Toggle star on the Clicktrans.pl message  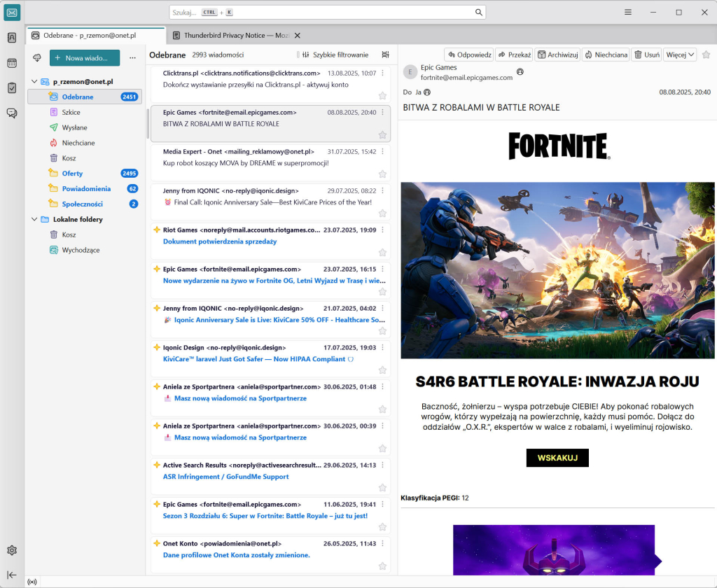pyautogui.click(x=382, y=96)
